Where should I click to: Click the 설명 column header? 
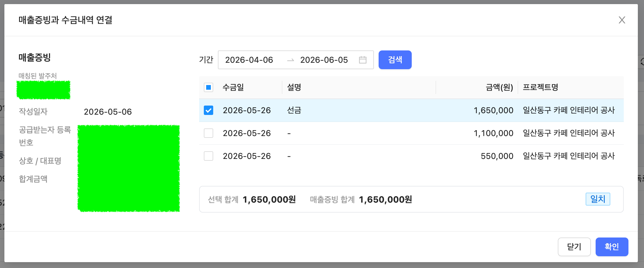(x=294, y=87)
